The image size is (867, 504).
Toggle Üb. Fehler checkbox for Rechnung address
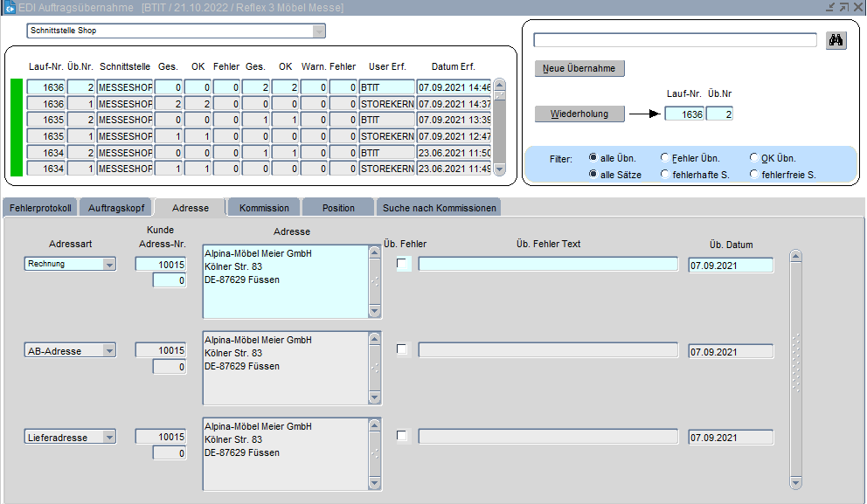[x=403, y=264]
